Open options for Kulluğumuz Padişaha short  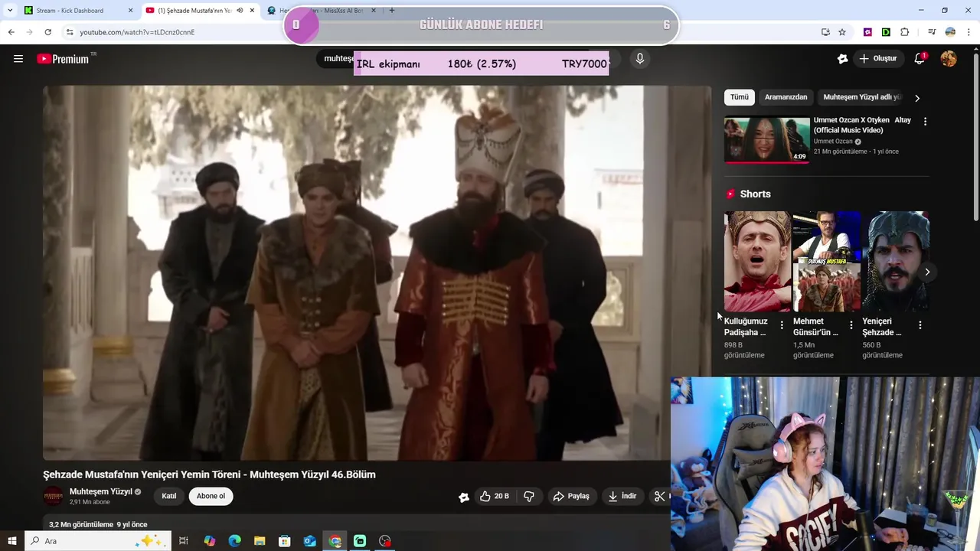[782, 325]
